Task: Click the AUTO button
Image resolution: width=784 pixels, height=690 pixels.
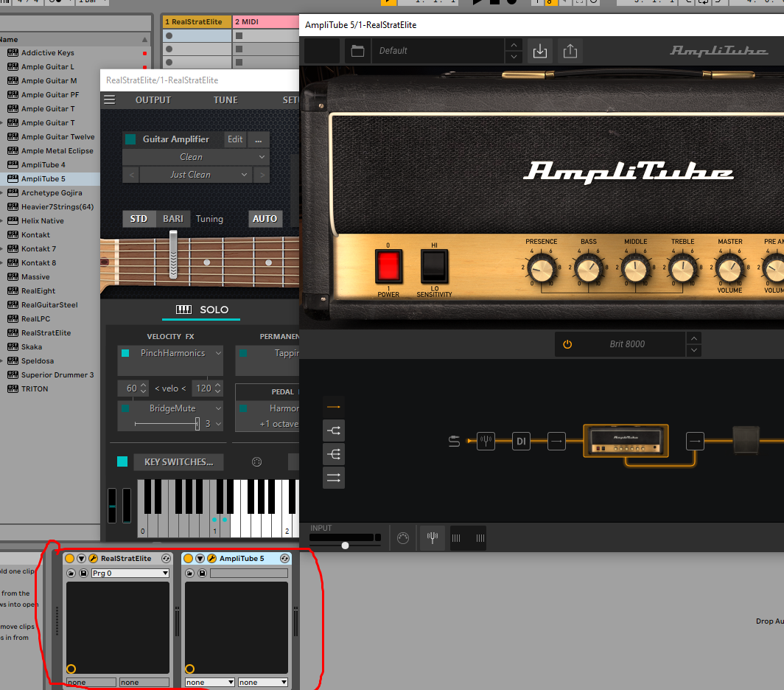Action: pyautogui.click(x=265, y=219)
